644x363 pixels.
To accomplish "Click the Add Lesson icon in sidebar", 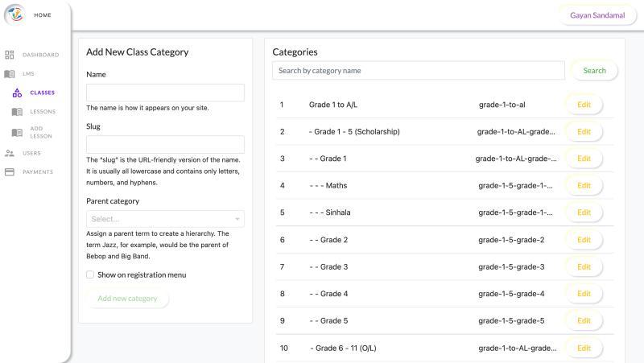I will (17, 132).
